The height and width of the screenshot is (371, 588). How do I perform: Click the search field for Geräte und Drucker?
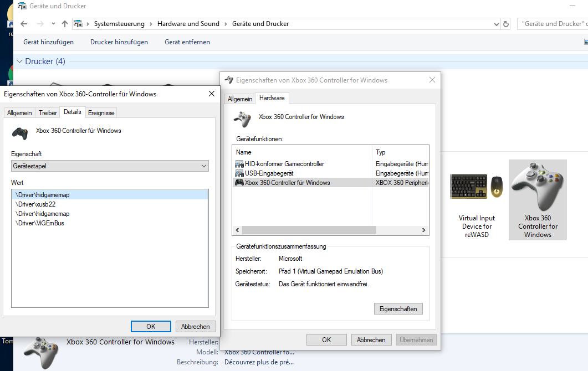pyautogui.click(x=551, y=24)
